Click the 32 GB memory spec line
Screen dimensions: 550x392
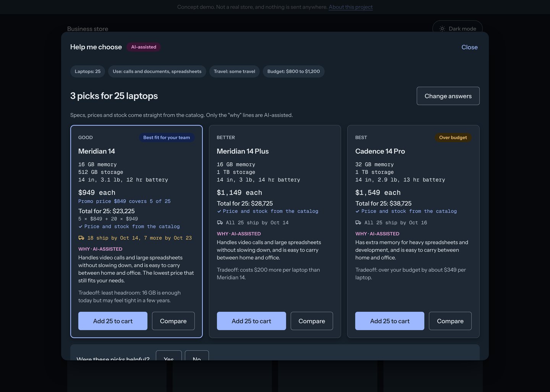pyautogui.click(x=374, y=165)
